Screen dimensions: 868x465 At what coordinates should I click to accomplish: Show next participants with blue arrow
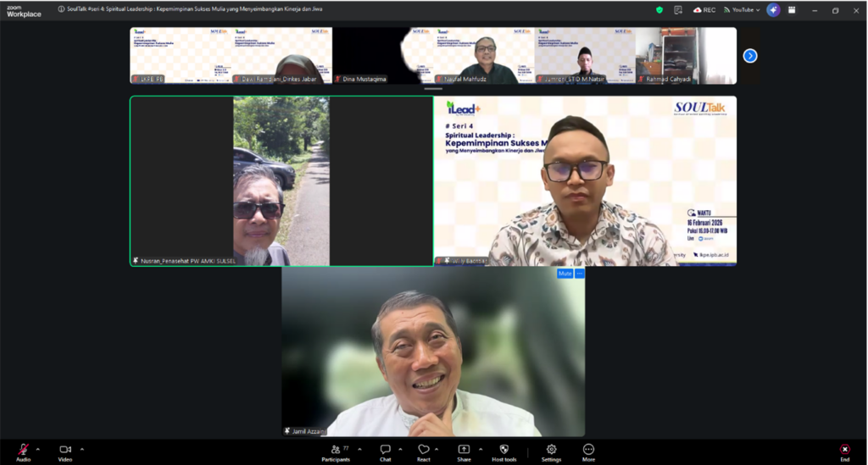coord(750,56)
